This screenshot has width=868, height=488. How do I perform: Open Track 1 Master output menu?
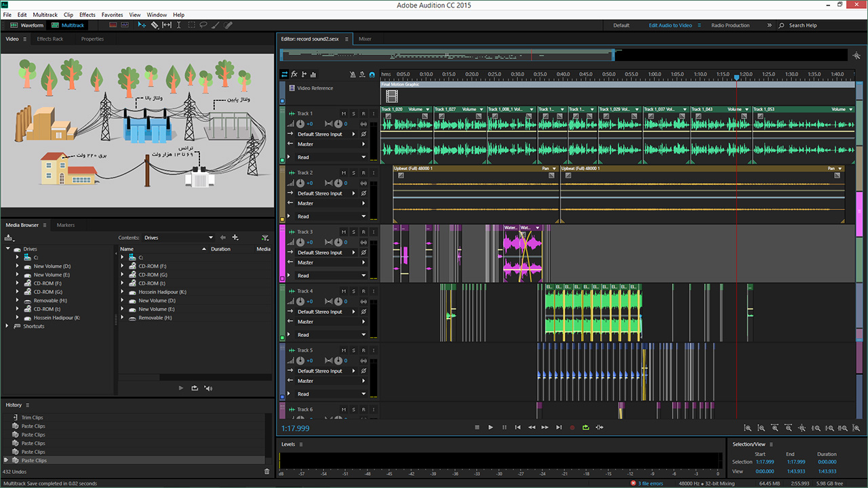pos(330,144)
